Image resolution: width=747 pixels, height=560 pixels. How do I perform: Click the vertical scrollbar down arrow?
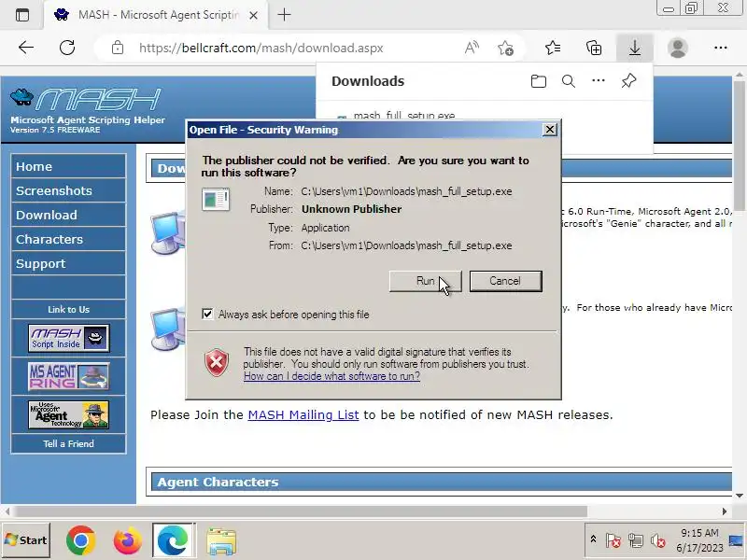[740, 496]
